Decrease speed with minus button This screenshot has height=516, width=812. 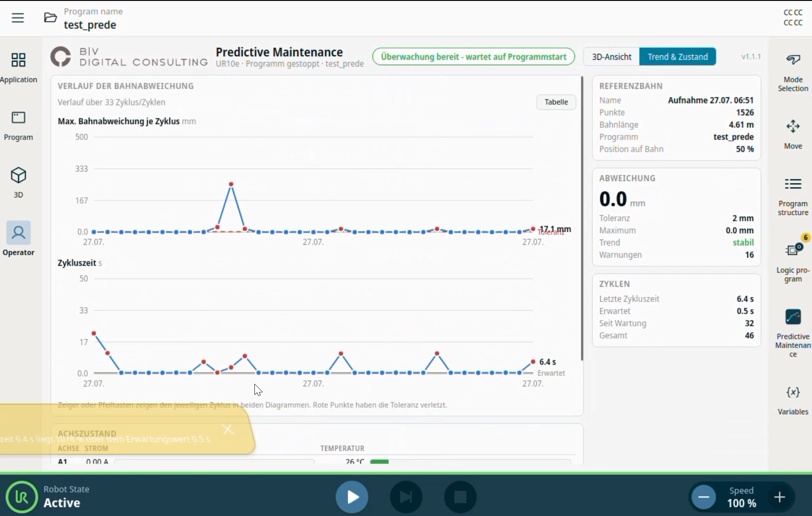(704, 497)
